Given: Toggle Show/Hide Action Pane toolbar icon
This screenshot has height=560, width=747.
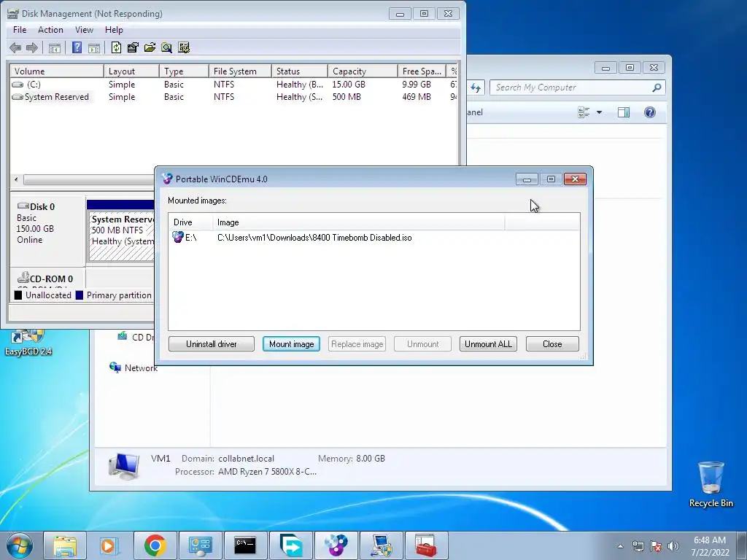Looking at the screenshot, I should tap(94, 47).
